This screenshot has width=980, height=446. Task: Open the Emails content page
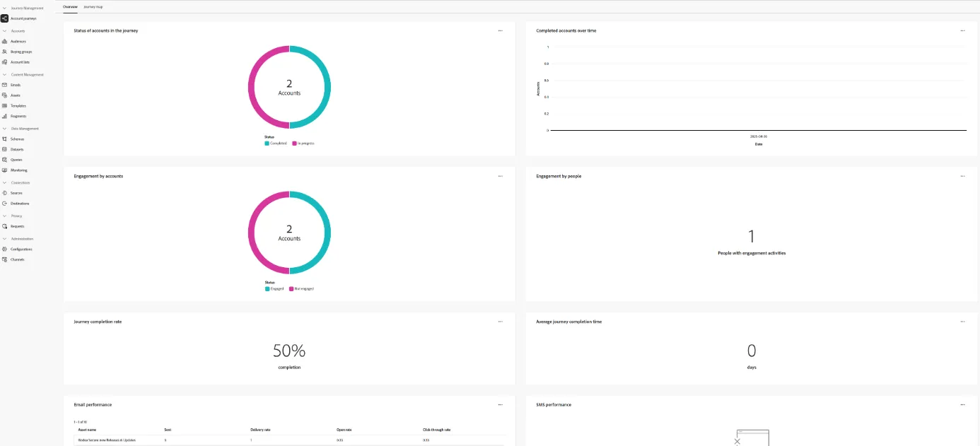click(x=16, y=85)
